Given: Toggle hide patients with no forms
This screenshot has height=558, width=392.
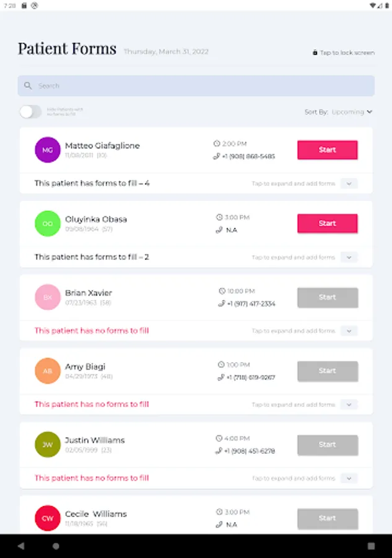Looking at the screenshot, I should coord(30,112).
